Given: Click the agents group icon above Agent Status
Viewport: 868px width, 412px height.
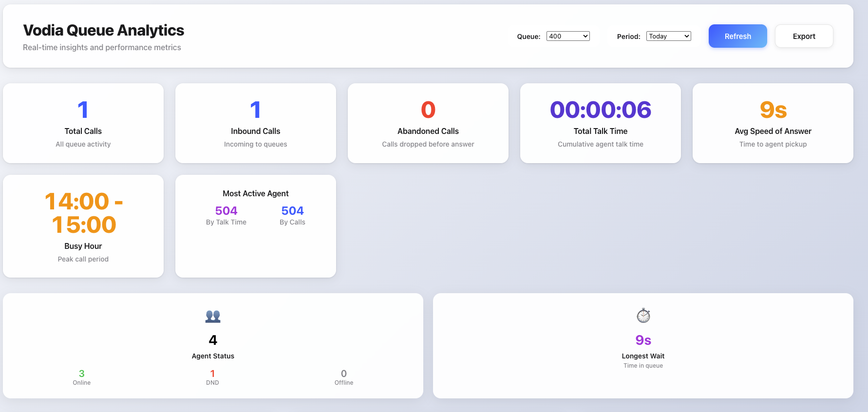Looking at the screenshot, I should pos(213,317).
